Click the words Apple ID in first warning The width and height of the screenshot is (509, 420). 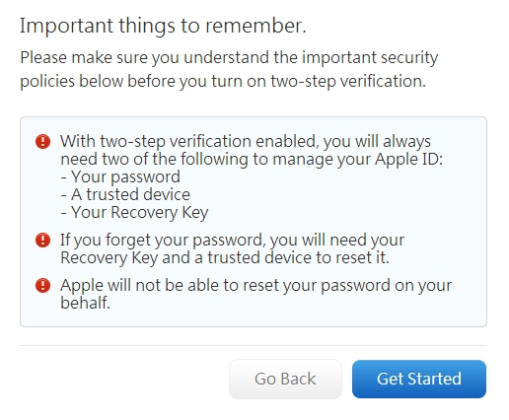pos(409,160)
